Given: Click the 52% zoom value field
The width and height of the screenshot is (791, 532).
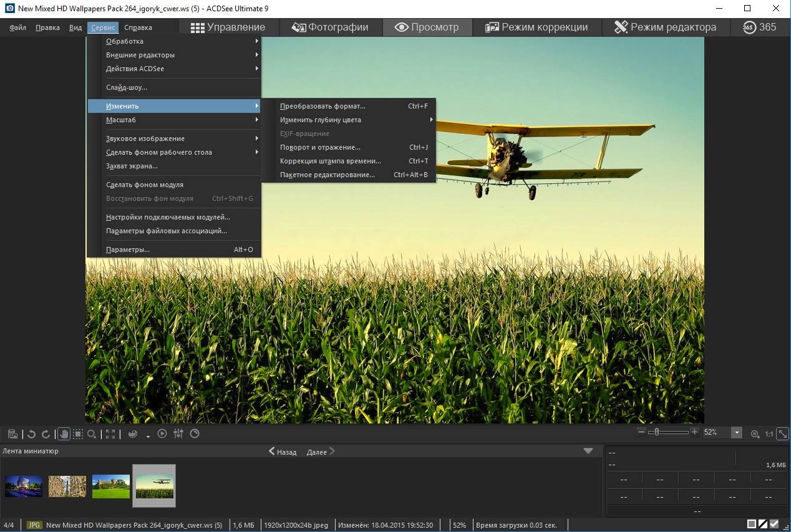Looking at the screenshot, I should click(717, 433).
